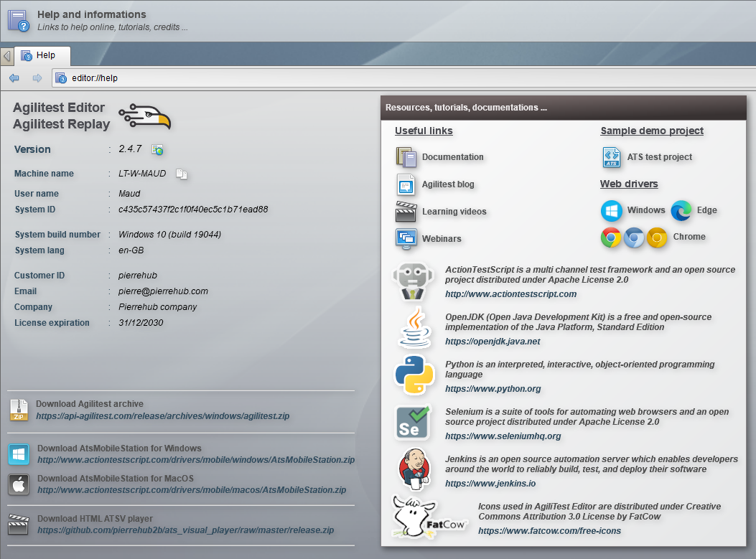Open the fatcow.com free-icons link
This screenshot has width=756, height=559.
tap(549, 530)
